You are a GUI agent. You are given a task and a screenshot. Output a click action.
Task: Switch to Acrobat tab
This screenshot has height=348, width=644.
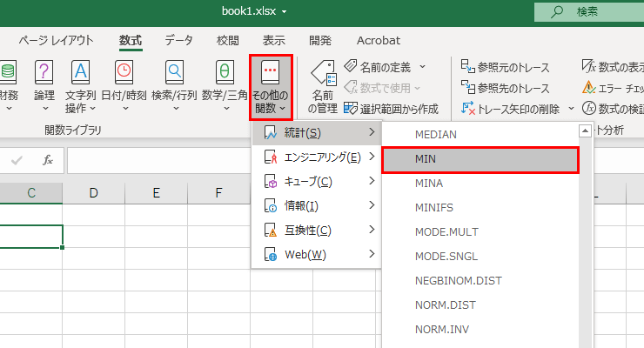[379, 40]
